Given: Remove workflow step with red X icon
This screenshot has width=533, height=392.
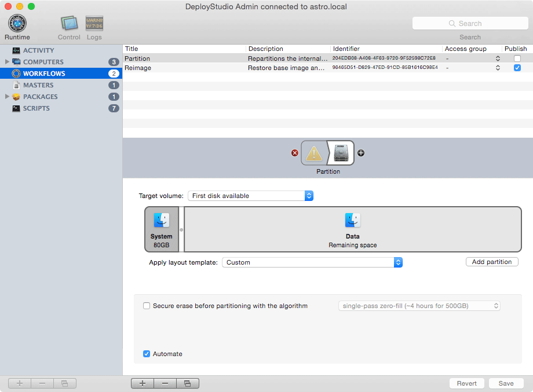Looking at the screenshot, I should 295,153.
